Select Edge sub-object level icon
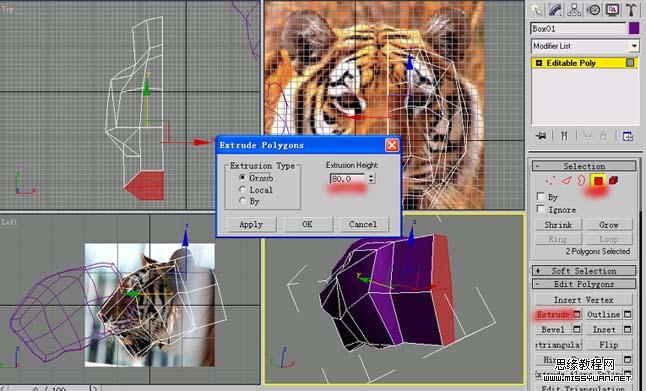 (x=567, y=180)
